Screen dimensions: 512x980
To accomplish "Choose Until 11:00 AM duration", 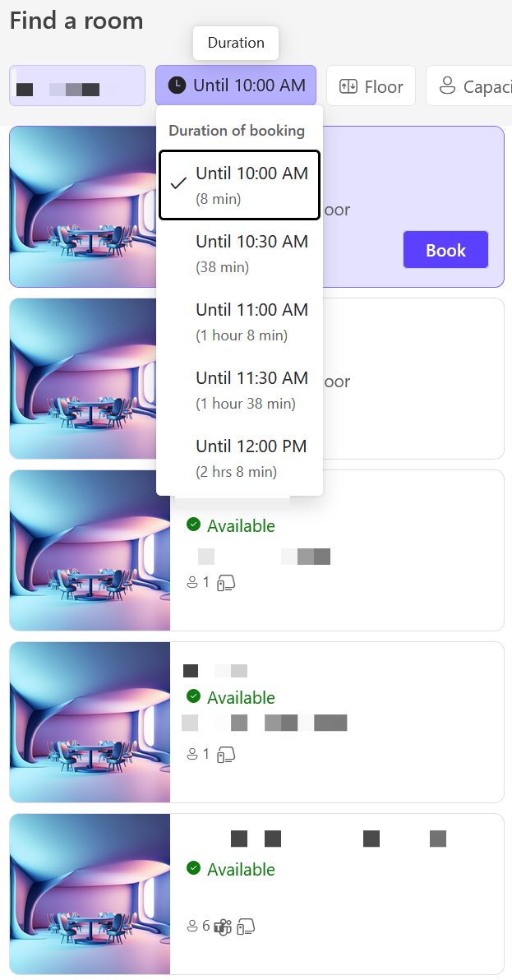I will coord(239,321).
